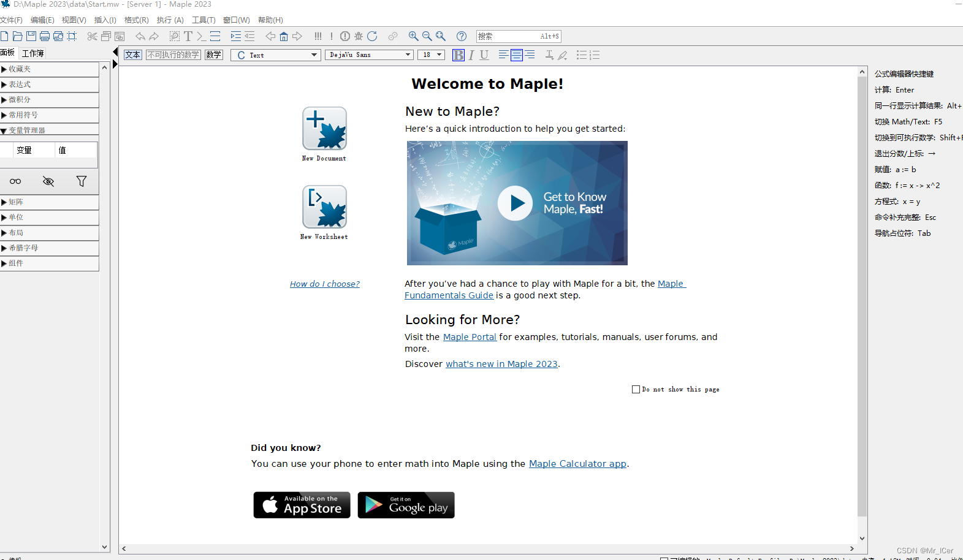The width and height of the screenshot is (963, 560).
Task: Play the Get to Know Maple video
Action: coord(515,203)
